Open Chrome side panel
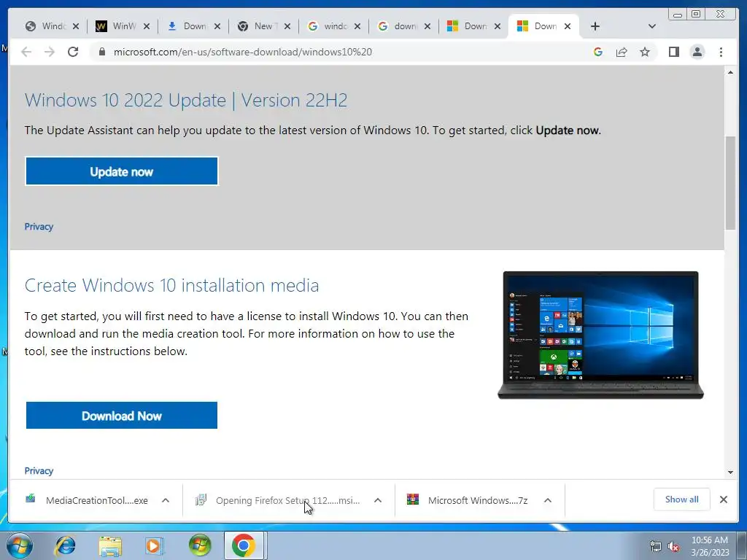This screenshot has width=747, height=560. (673, 52)
